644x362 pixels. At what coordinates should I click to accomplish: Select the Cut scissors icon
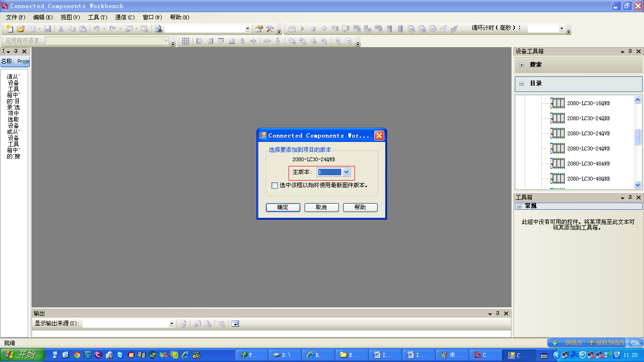pyautogui.click(x=61, y=28)
